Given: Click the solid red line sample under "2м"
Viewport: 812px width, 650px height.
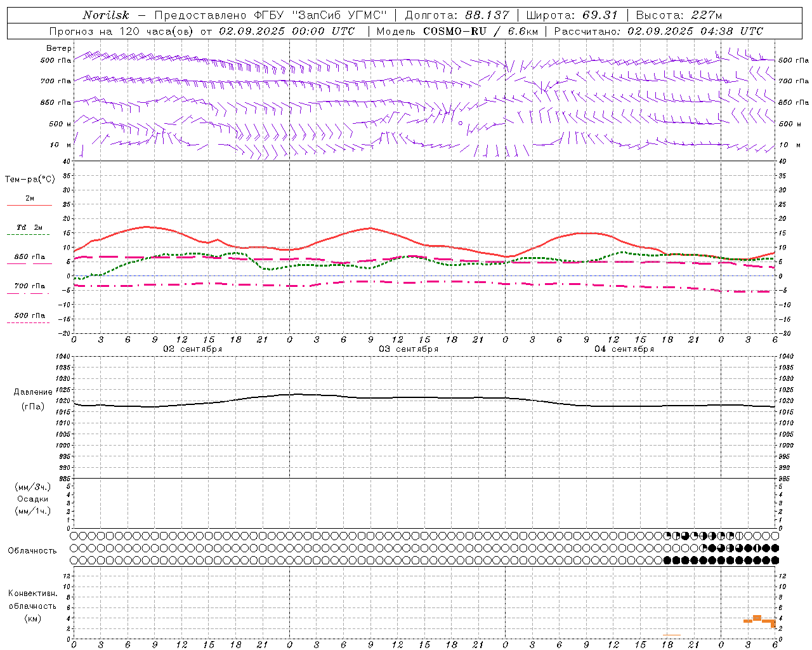Looking at the screenshot, I should [x=29, y=205].
